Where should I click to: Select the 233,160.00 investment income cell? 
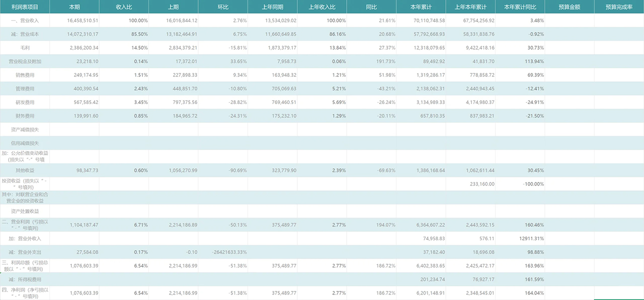[478, 184]
